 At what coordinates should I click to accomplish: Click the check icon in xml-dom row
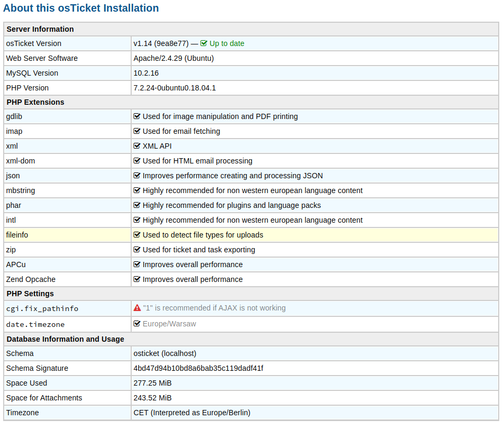pyautogui.click(x=137, y=160)
